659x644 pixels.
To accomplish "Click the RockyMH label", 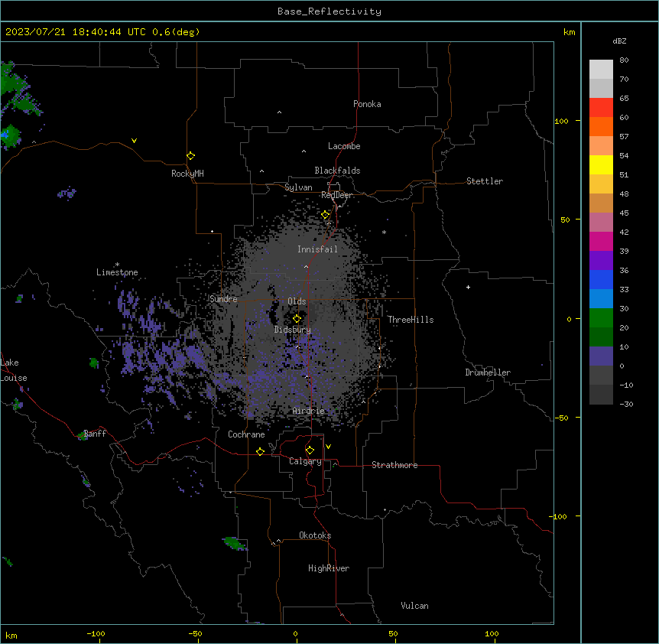I will [x=187, y=174].
